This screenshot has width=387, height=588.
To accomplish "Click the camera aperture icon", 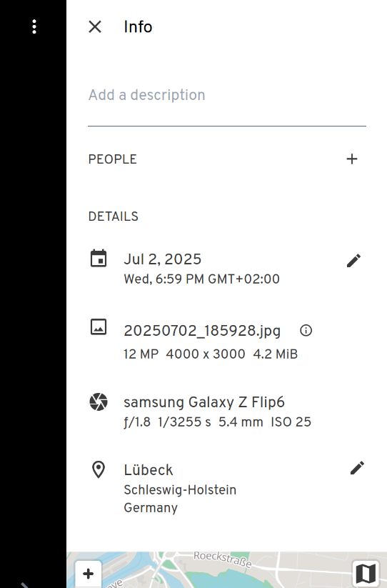I will (99, 402).
